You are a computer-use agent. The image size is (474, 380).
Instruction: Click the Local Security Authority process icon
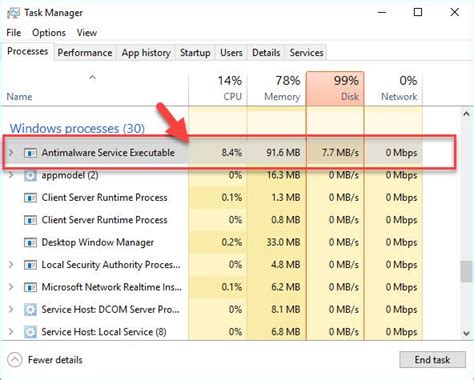point(30,265)
